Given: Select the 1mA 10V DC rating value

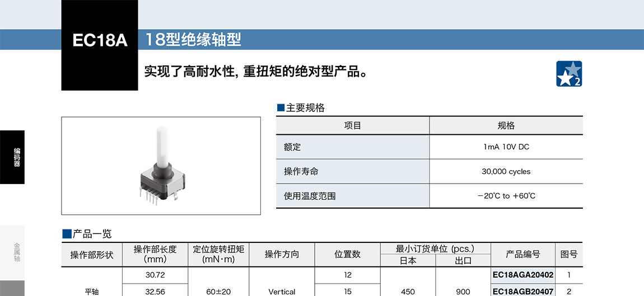Looking at the screenshot, I should pyautogui.click(x=506, y=147).
